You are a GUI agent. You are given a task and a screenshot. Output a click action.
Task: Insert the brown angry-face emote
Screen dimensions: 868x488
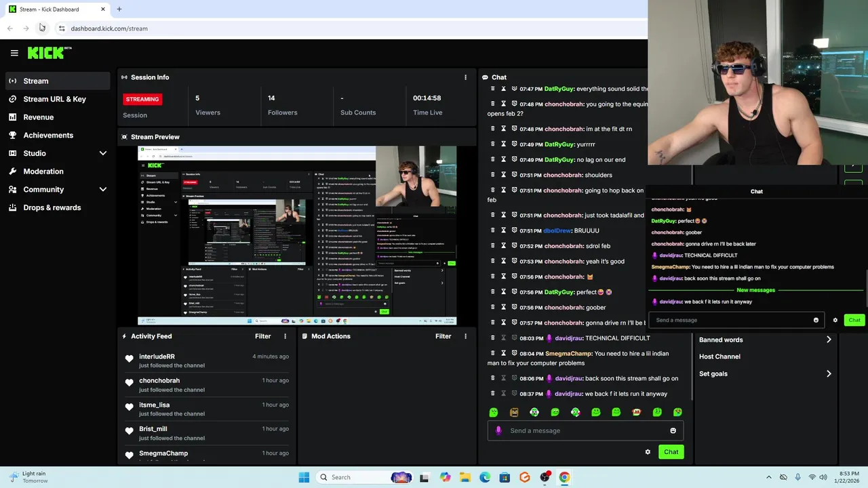pos(514,412)
